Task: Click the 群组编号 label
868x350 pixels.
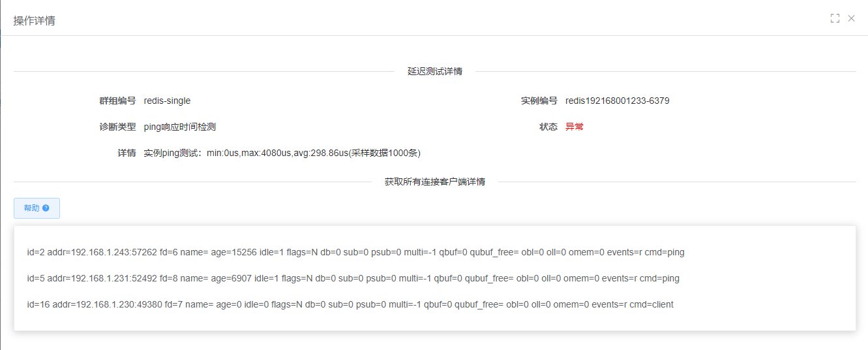Action: 117,101
